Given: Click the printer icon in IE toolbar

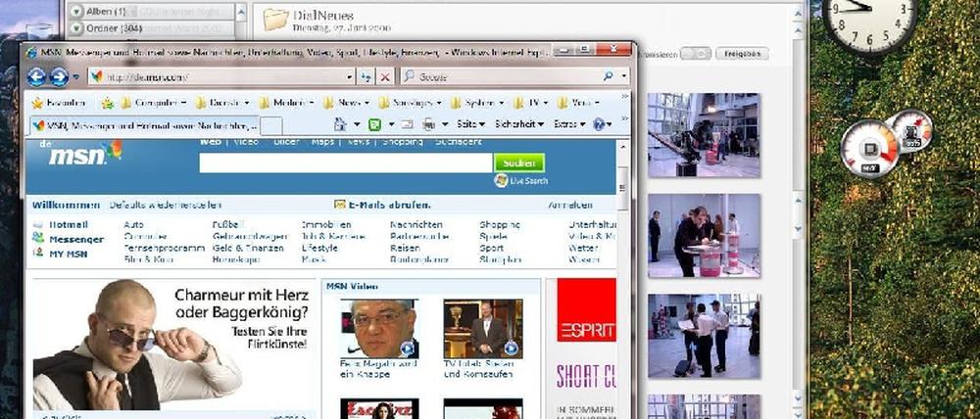Looking at the screenshot, I should click(429, 124).
